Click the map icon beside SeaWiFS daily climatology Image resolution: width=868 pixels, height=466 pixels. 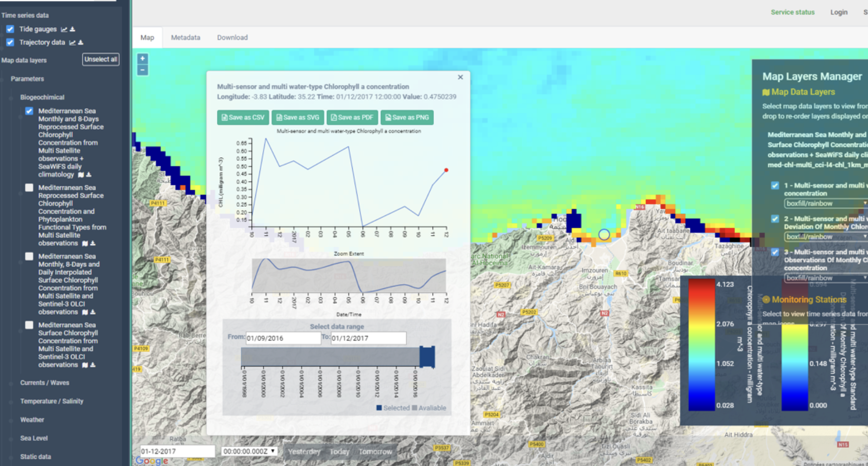pyautogui.click(x=81, y=175)
